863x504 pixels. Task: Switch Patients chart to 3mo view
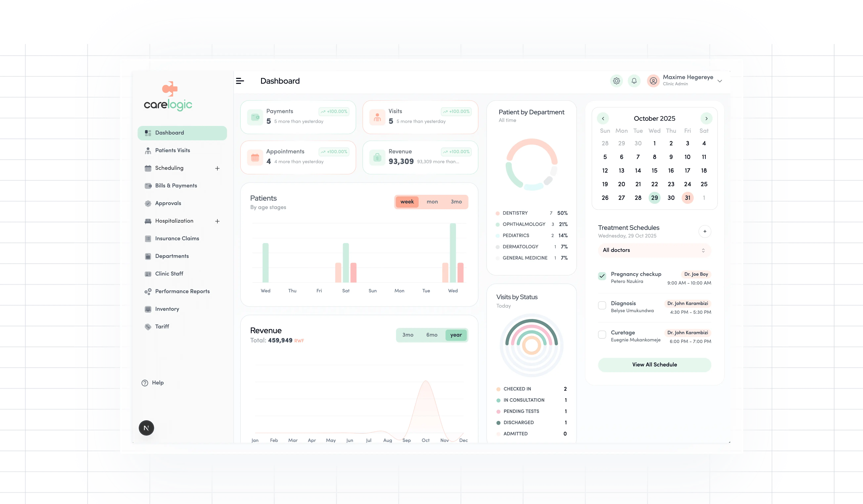[456, 202]
